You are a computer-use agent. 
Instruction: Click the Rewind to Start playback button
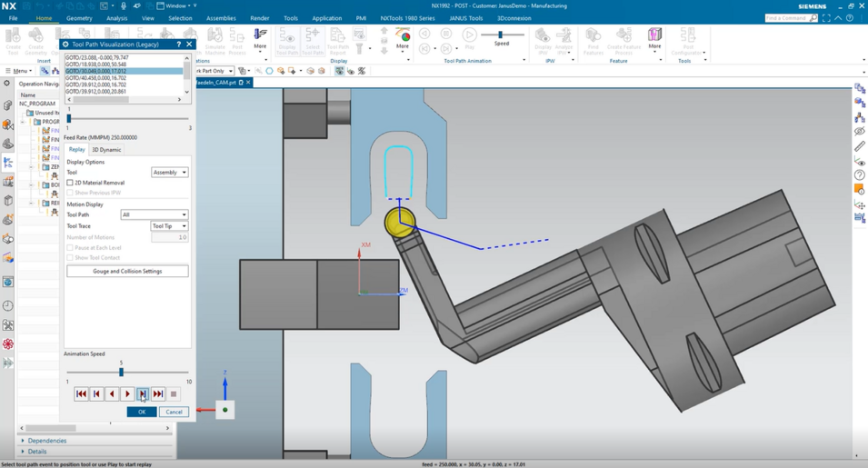81,393
